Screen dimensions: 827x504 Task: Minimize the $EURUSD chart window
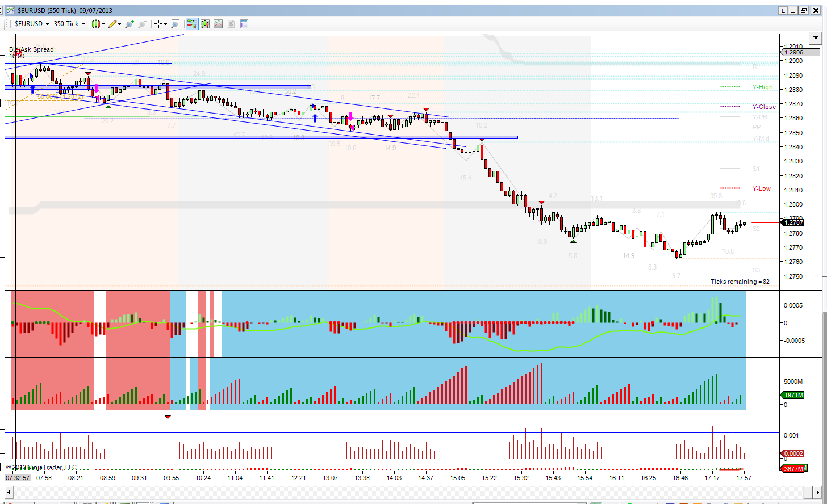pyautogui.click(x=793, y=10)
